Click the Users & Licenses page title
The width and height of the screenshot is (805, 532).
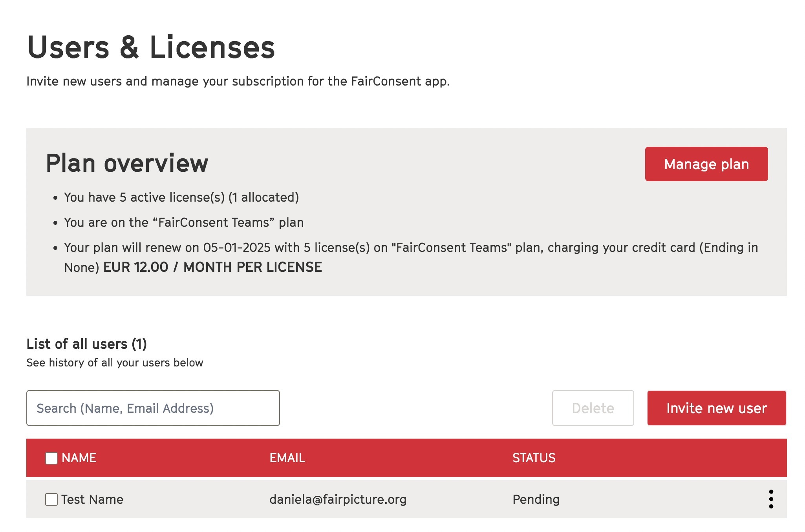(151, 47)
